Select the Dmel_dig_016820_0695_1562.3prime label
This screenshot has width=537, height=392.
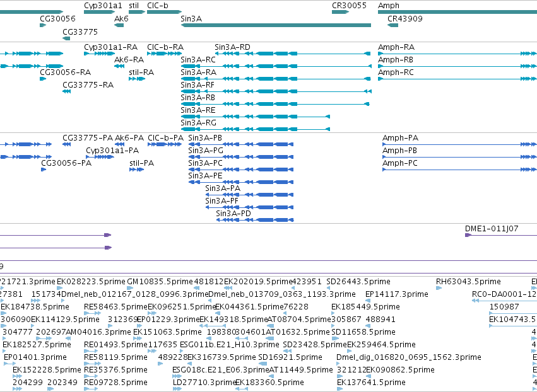(x=408, y=357)
